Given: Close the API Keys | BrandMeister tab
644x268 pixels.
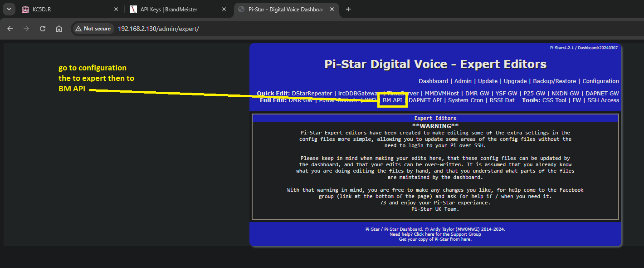Looking at the screenshot, I should [224, 9].
